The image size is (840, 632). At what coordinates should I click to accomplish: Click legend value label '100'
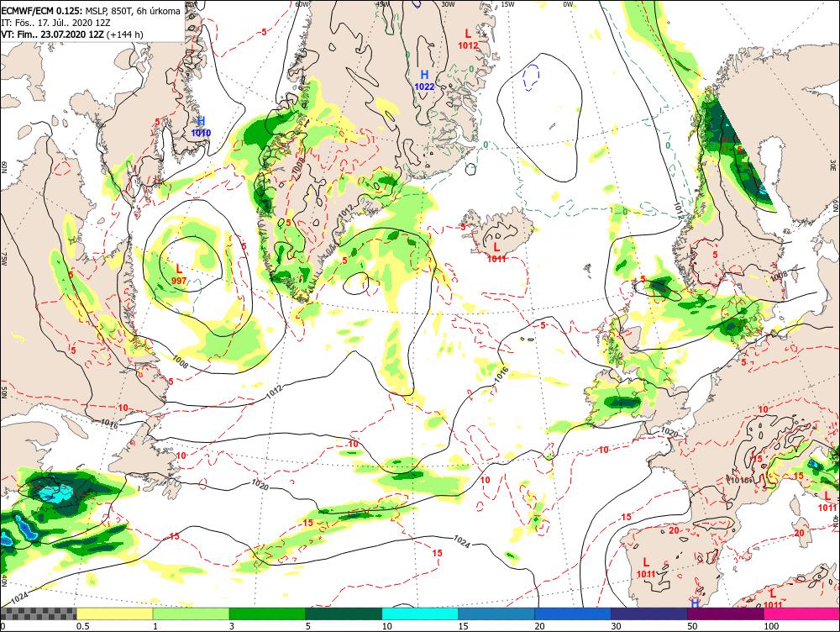[771, 626]
